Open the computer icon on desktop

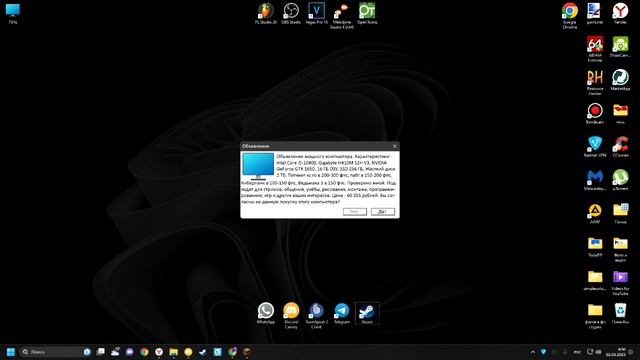coord(13,13)
